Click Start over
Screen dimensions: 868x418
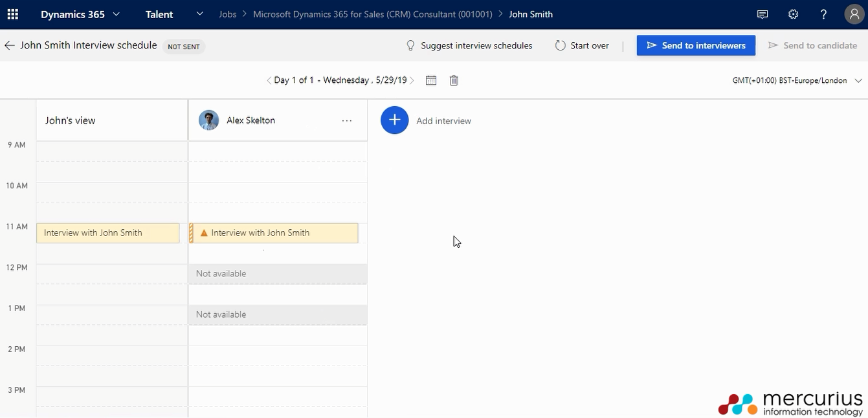point(582,46)
